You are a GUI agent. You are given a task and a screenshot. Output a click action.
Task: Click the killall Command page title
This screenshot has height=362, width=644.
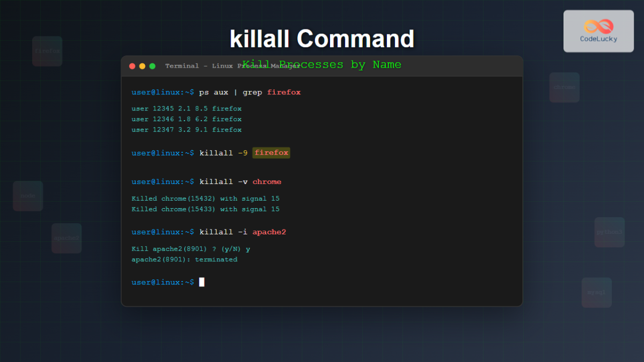click(x=322, y=38)
